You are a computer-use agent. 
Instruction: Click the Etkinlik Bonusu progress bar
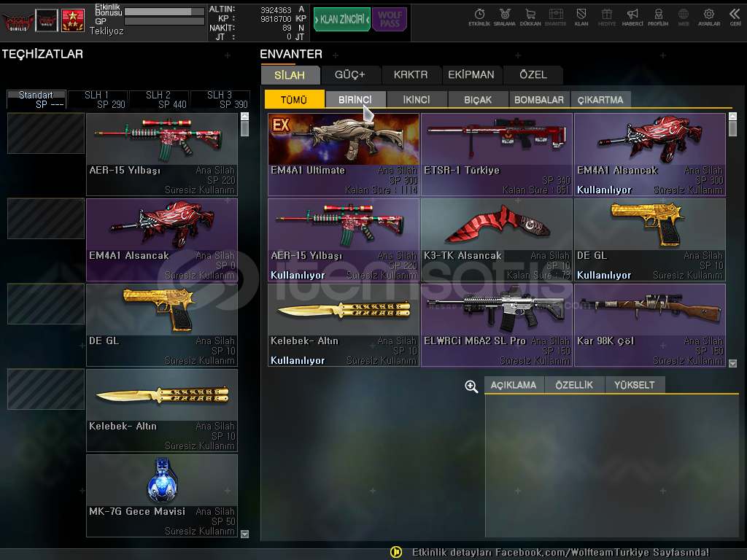click(x=164, y=11)
